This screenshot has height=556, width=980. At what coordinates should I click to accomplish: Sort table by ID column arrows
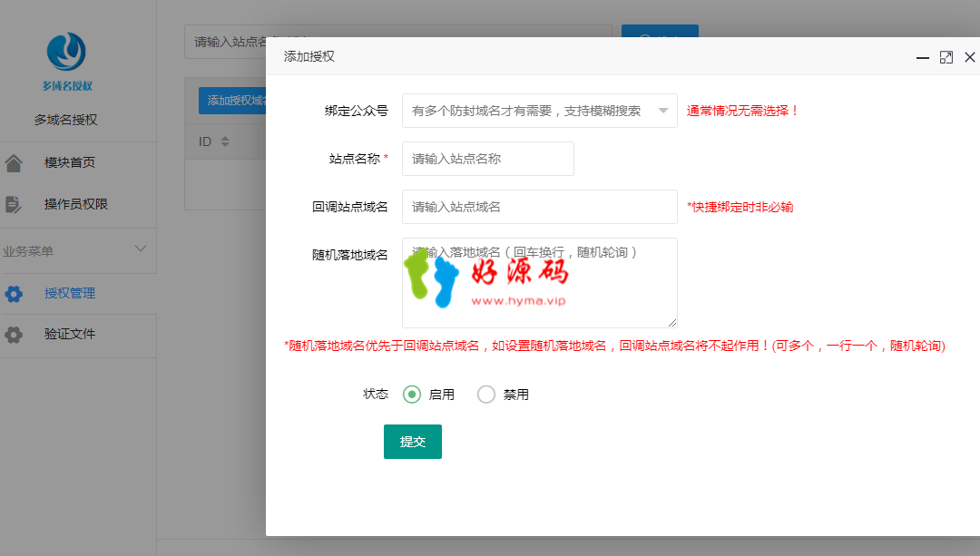coord(225,141)
